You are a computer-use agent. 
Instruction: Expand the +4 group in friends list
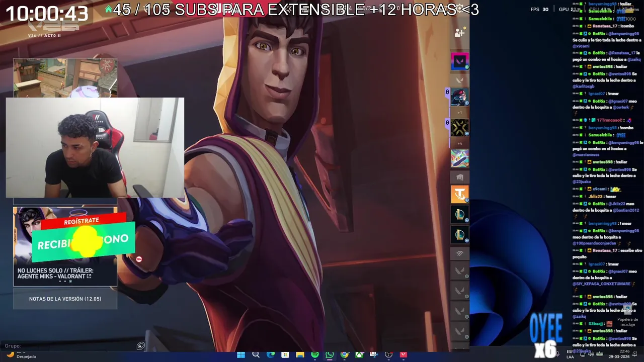point(459,143)
